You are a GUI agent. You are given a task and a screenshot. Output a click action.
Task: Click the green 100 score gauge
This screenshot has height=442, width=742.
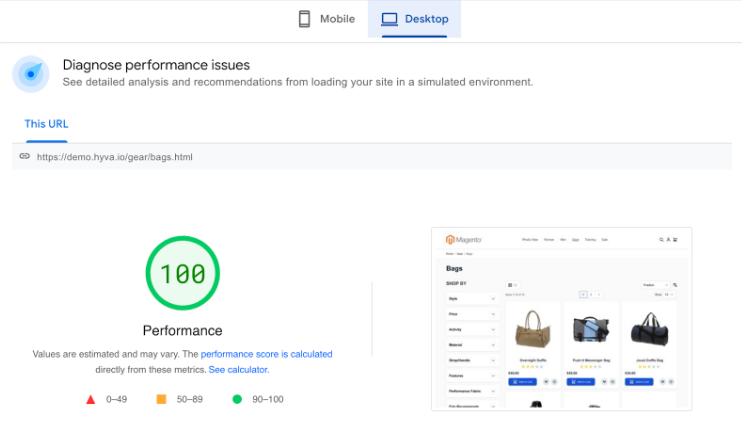183,273
